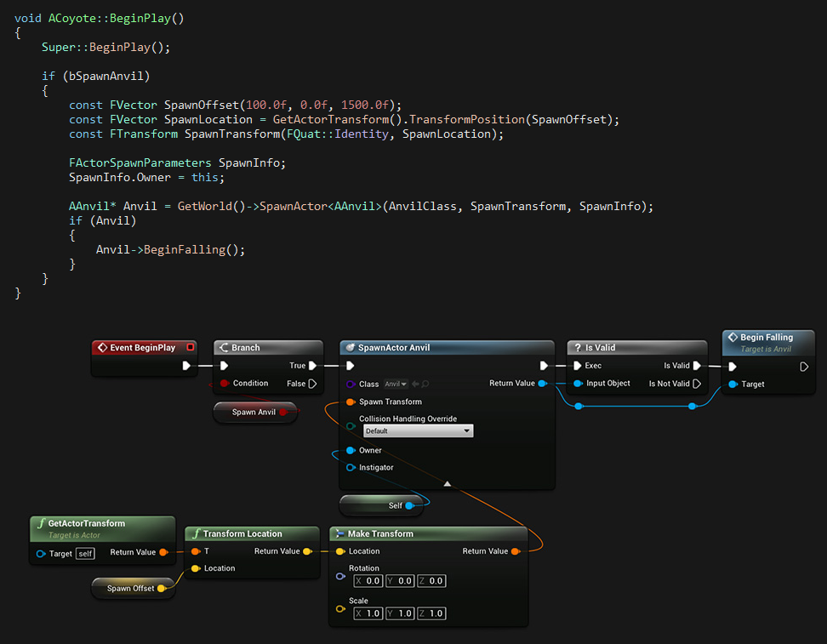827x644 pixels.
Task: Click the Is Not Valid exec output pin
Action: click(697, 384)
